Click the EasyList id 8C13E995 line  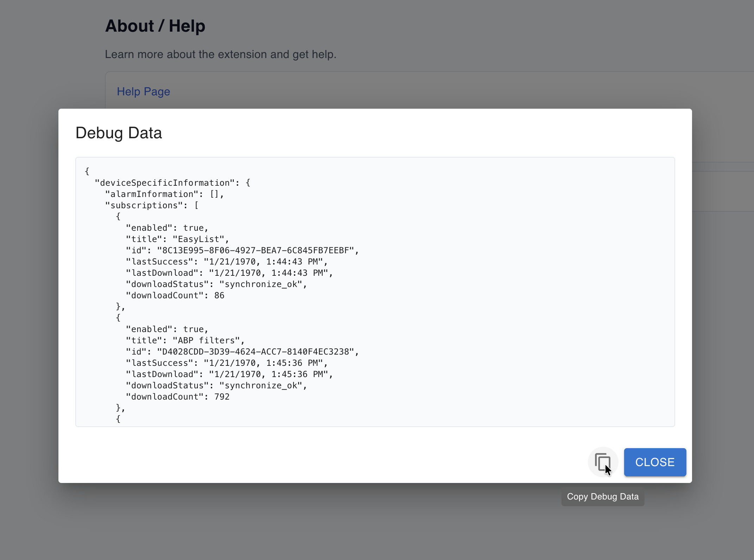point(243,250)
